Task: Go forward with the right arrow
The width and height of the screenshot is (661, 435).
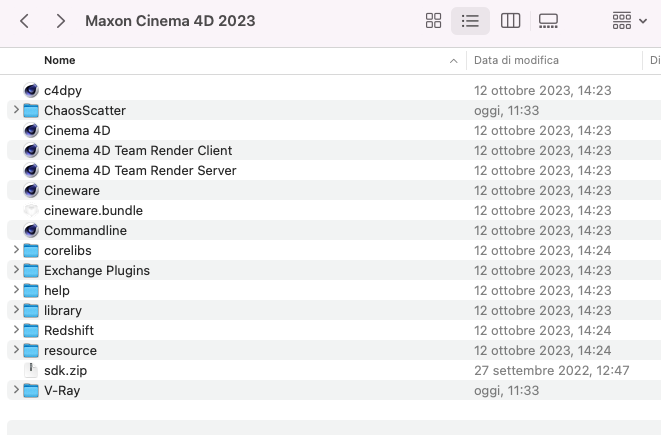Action: coord(61,21)
